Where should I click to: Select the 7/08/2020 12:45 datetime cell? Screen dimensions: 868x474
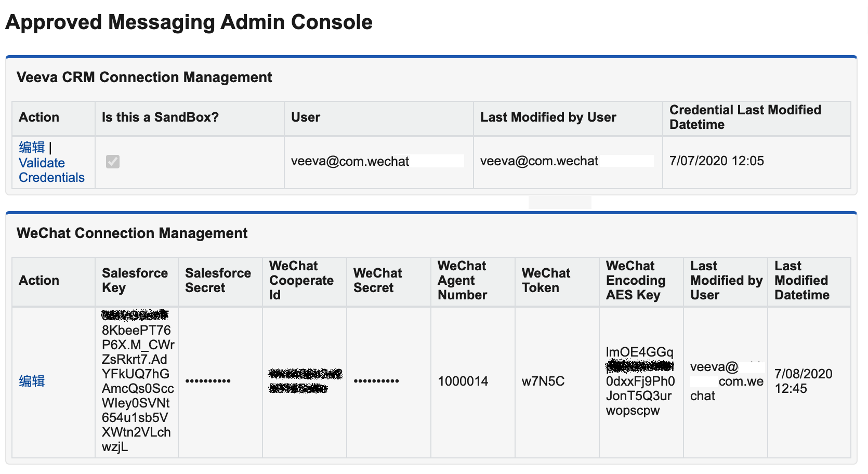click(x=803, y=381)
